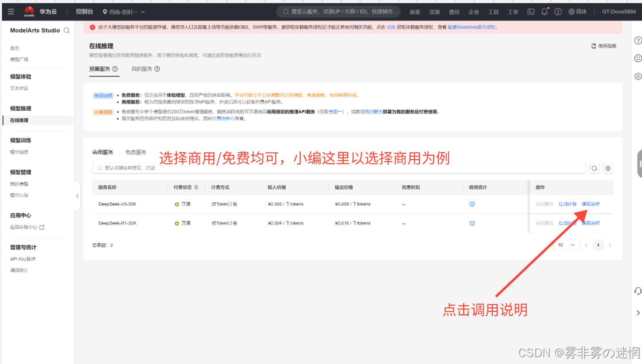Open 文本对话 in the sidebar
The width and height of the screenshot is (642, 364).
pyautogui.click(x=19, y=88)
